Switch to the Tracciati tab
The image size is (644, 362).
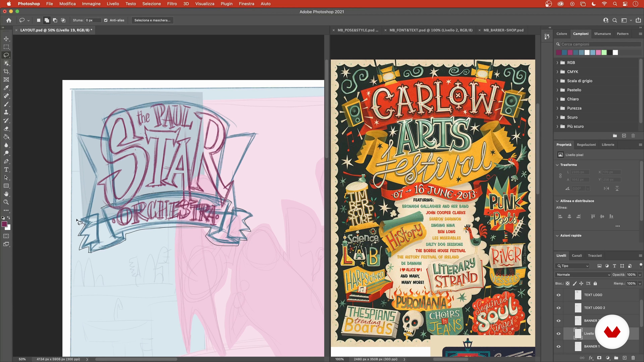(x=595, y=256)
